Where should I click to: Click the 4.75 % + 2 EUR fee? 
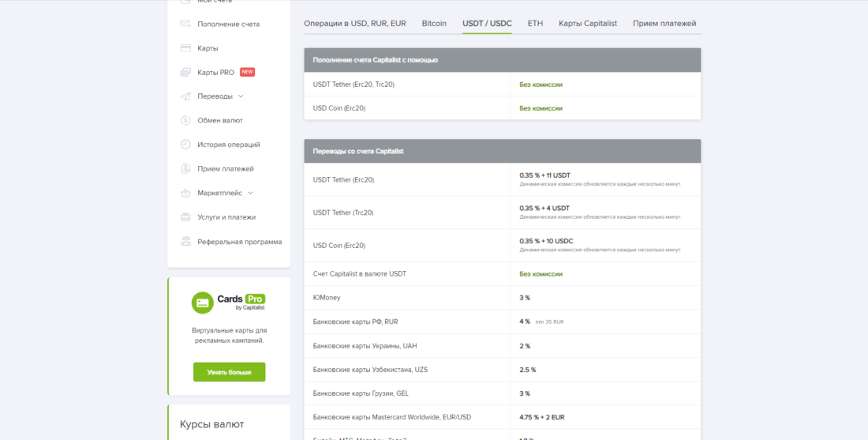pyautogui.click(x=542, y=417)
